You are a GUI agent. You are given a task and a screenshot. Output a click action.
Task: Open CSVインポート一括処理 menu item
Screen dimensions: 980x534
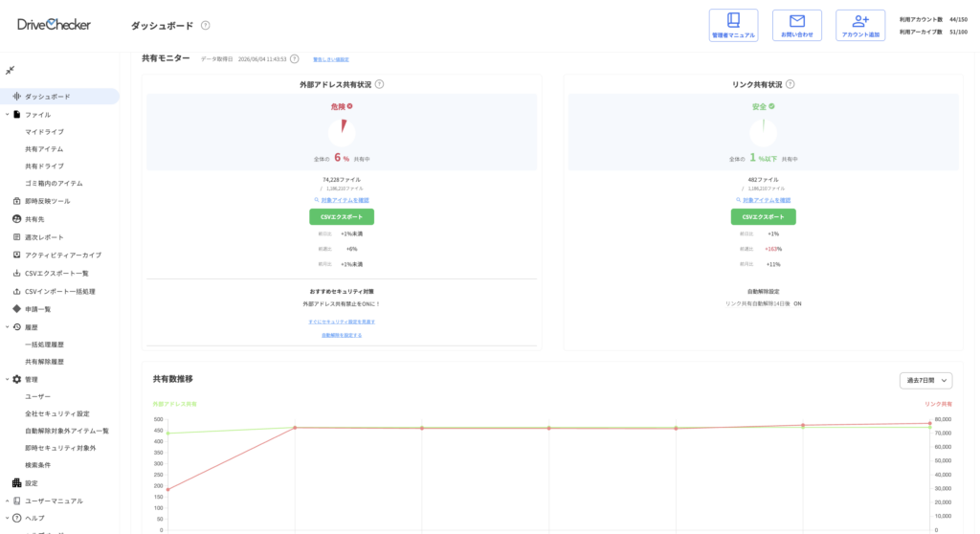coord(60,291)
